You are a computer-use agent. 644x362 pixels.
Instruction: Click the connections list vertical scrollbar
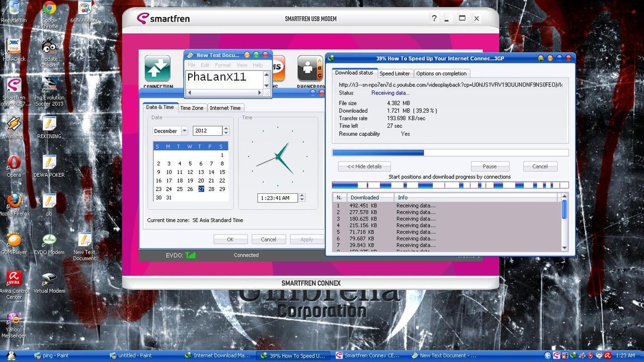[x=565, y=222]
